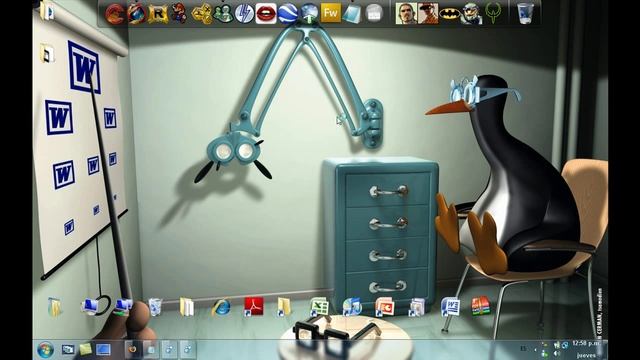Launch Adobe Fireworks (Fw) from the dock
This screenshot has width=640, height=360.
(x=330, y=13)
